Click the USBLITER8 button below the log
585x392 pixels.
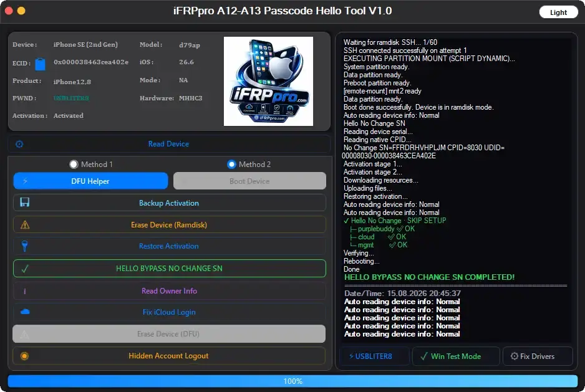click(374, 356)
